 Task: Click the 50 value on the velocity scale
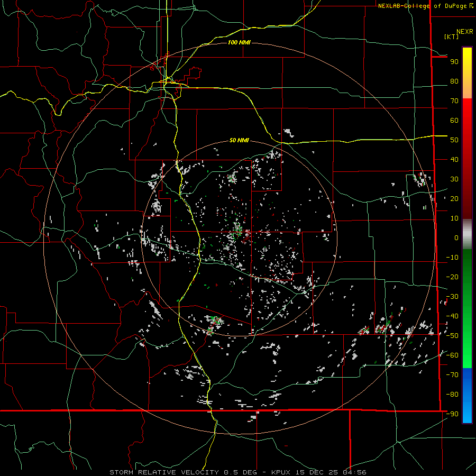(454, 140)
